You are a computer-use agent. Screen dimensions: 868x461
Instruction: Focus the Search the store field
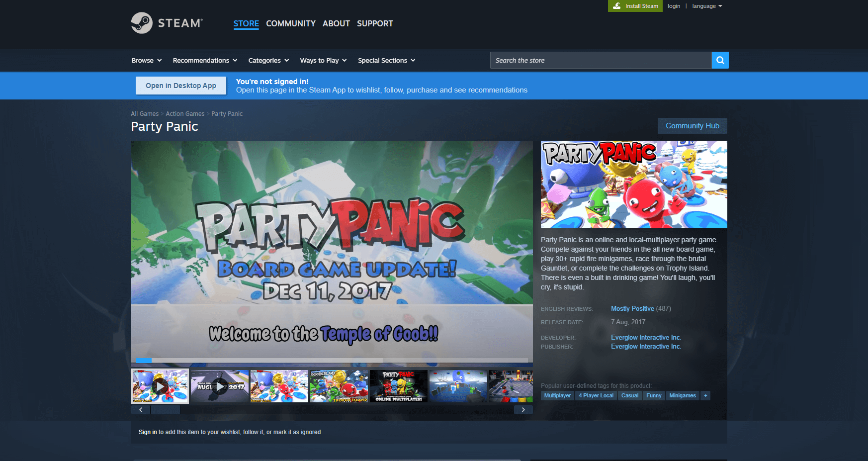601,60
